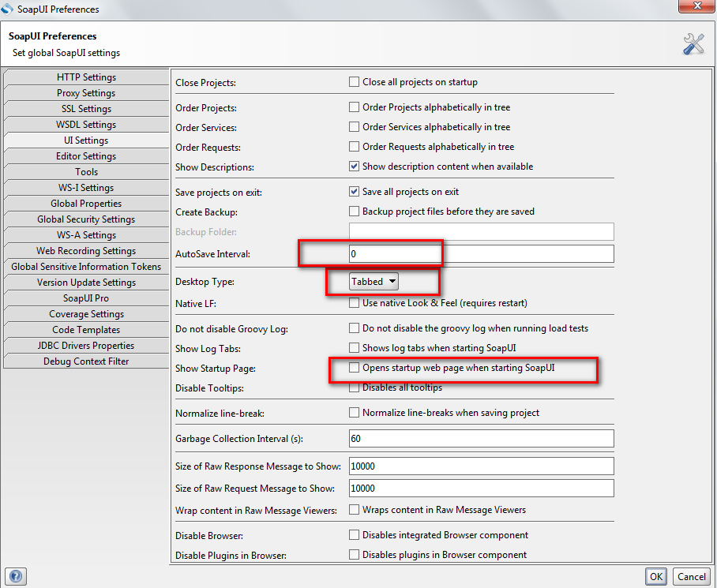The height and width of the screenshot is (588, 717).
Task: Open JDBC Drivers Properties tab
Action: coord(86,346)
